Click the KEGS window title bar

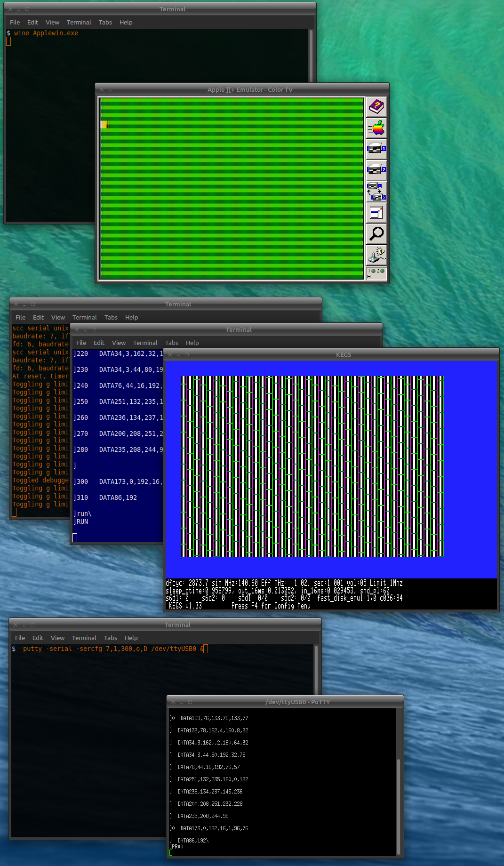click(x=343, y=354)
